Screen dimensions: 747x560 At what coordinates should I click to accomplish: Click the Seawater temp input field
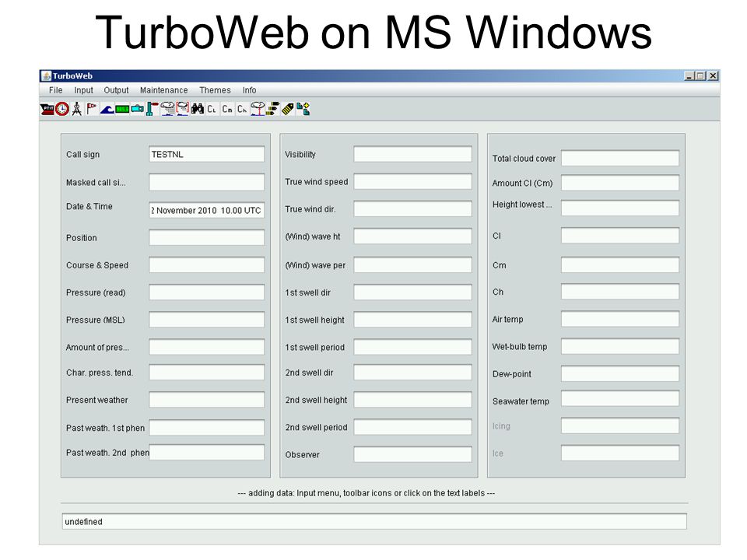(x=620, y=398)
